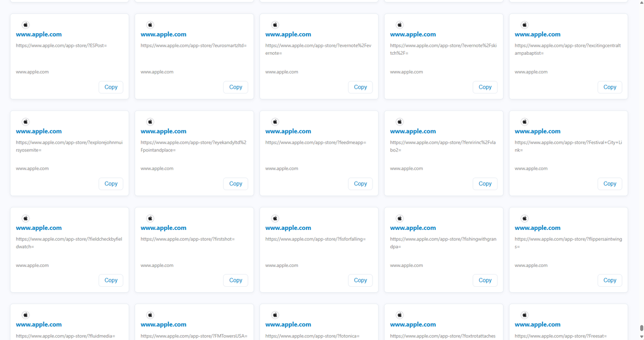Click the Apple logo on the evernote%2Fskitch card
644x340 pixels.
[399, 25]
